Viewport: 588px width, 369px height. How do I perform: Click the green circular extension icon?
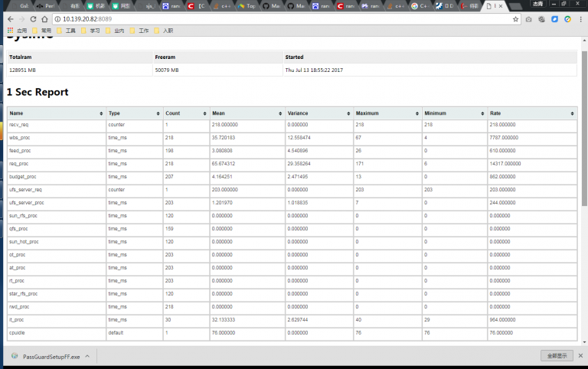[x=568, y=19]
